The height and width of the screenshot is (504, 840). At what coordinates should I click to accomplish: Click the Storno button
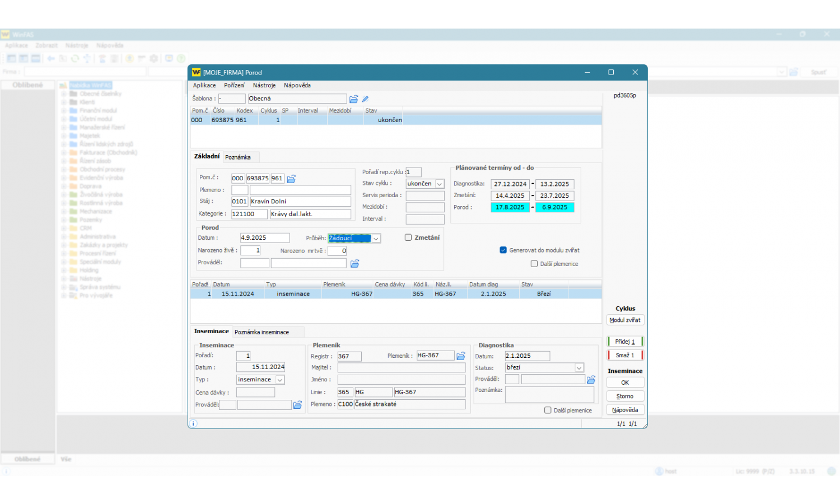[625, 396]
